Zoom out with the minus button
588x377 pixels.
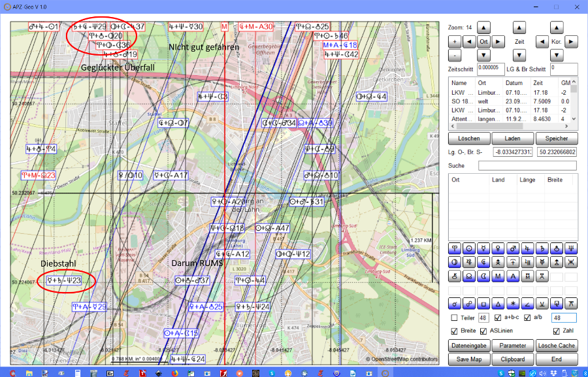pos(455,56)
